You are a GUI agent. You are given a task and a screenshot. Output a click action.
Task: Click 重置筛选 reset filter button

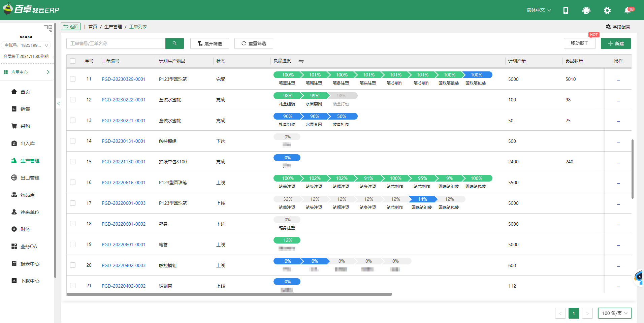[x=254, y=43]
